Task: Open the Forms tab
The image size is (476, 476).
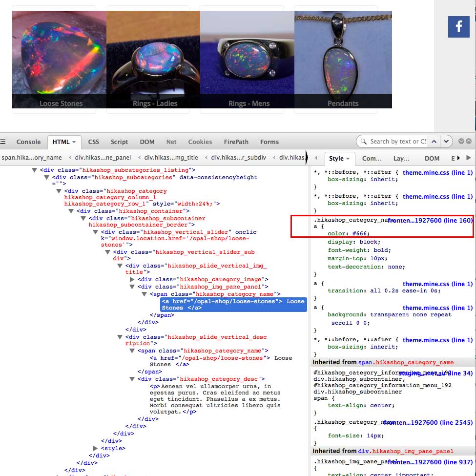Action: [x=269, y=142]
